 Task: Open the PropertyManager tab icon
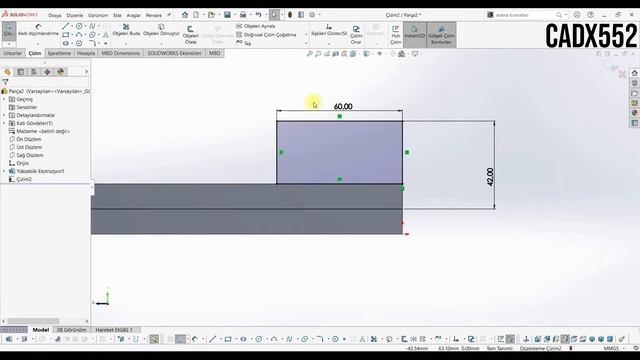[20, 72]
